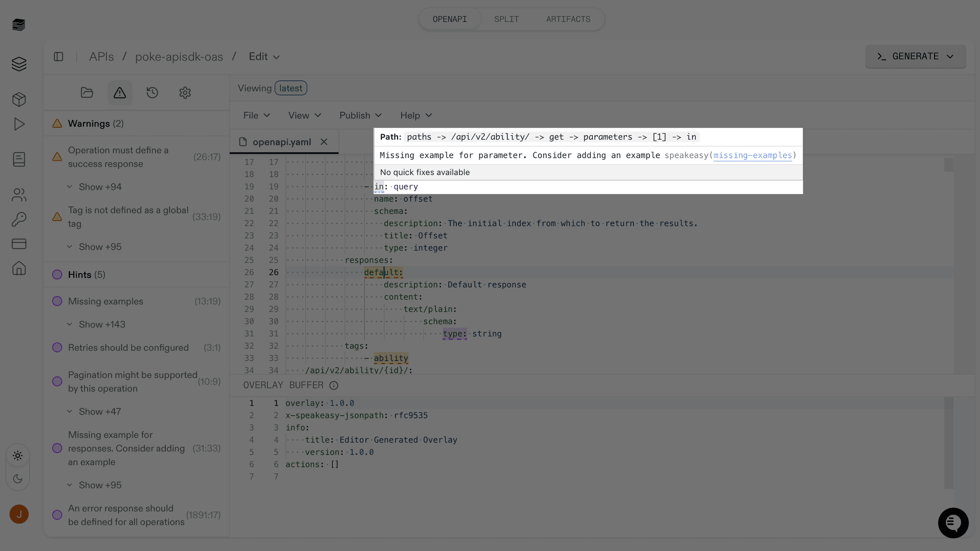Toggle the sidebar panel collapse icon
The image size is (980, 551).
59,57
